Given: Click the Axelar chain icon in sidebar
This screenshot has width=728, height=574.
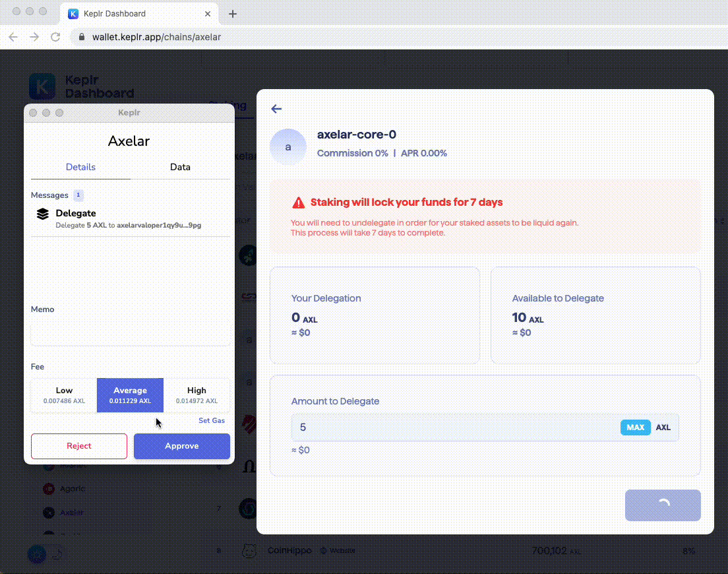Looking at the screenshot, I should tap(49, 512).
